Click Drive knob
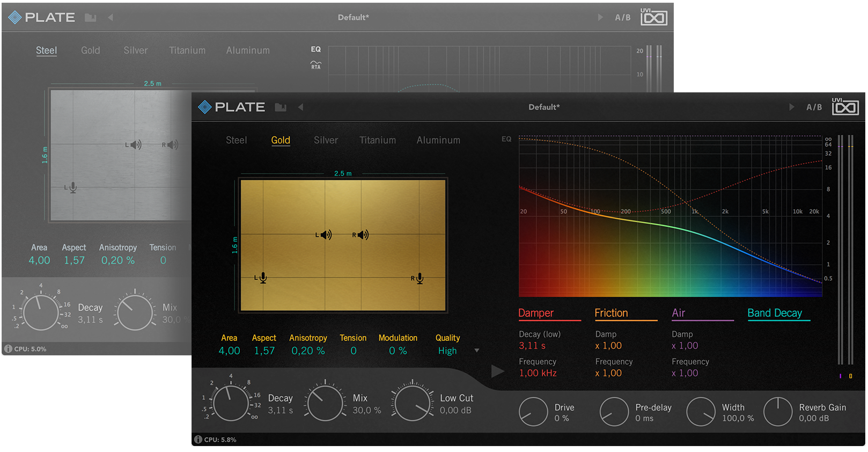This screenshot has width=868, height=452. click(x=533, y=412)
